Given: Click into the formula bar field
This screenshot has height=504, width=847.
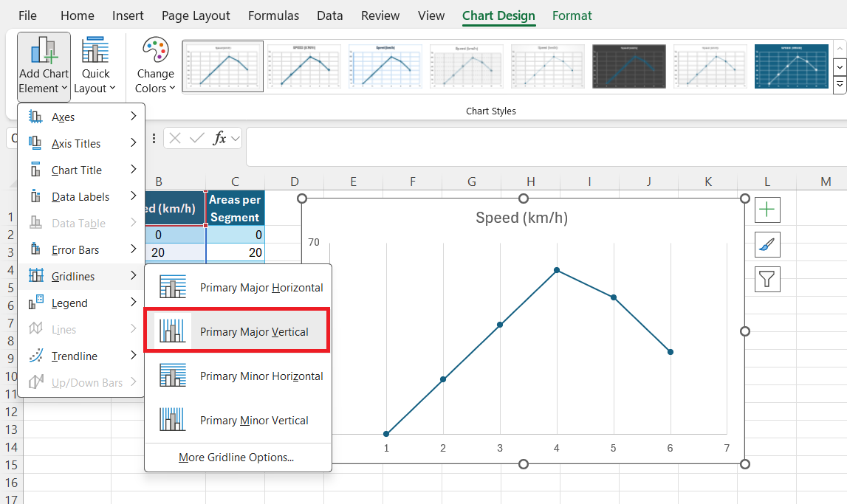Looking at the screenshot, I should 546,147.
